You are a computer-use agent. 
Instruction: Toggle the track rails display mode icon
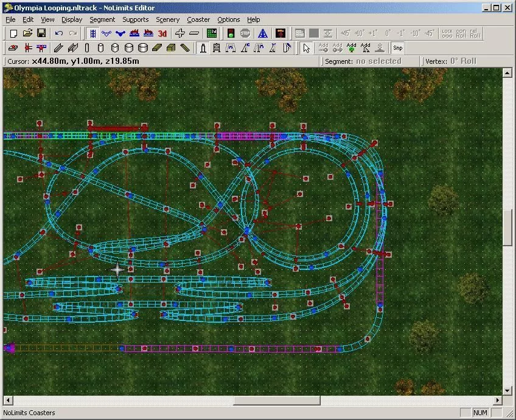point(93,33)
